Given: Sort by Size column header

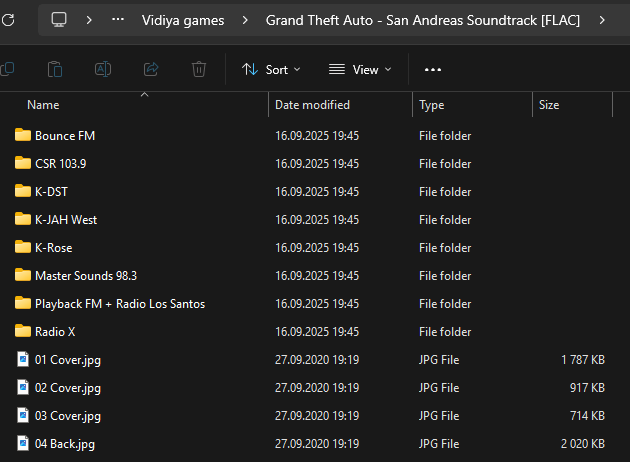Looking at the screenshot, I should pos(549,105).
